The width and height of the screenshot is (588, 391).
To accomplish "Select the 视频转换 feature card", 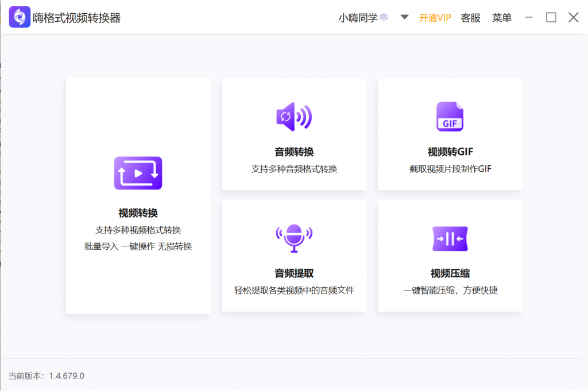I will click(138, 195).
